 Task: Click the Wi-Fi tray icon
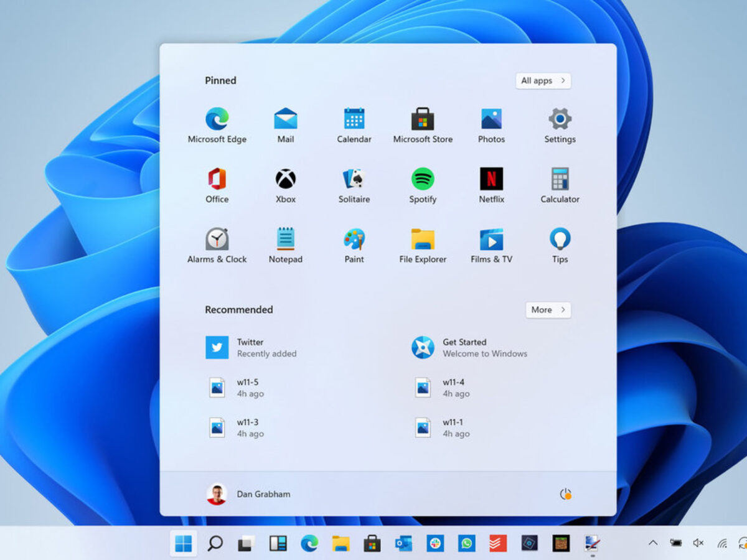tap(722, 543)
